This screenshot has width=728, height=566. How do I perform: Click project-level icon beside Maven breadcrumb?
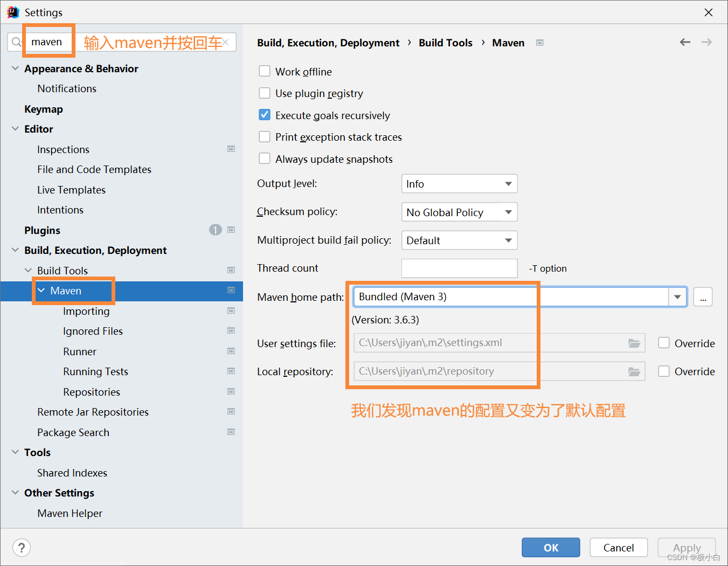pyautogui.click(x=540, y=43)
